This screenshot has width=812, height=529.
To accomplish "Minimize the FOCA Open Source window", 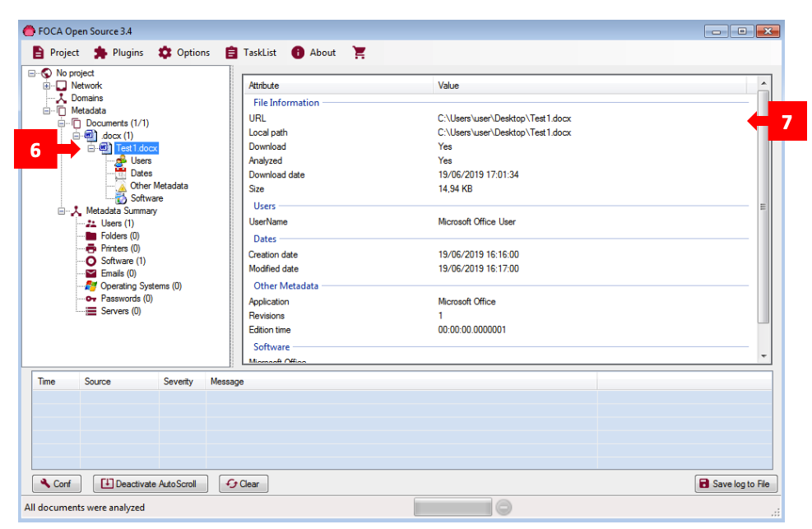I will click(717, 31).
